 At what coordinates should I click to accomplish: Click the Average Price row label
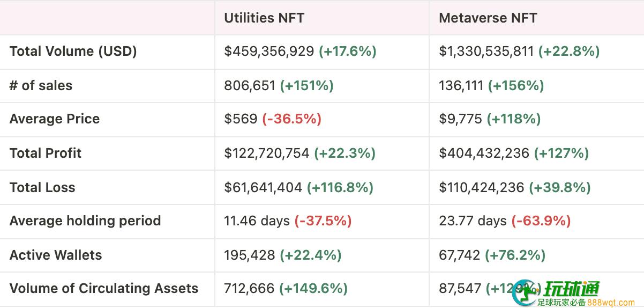tap(55, 119)
